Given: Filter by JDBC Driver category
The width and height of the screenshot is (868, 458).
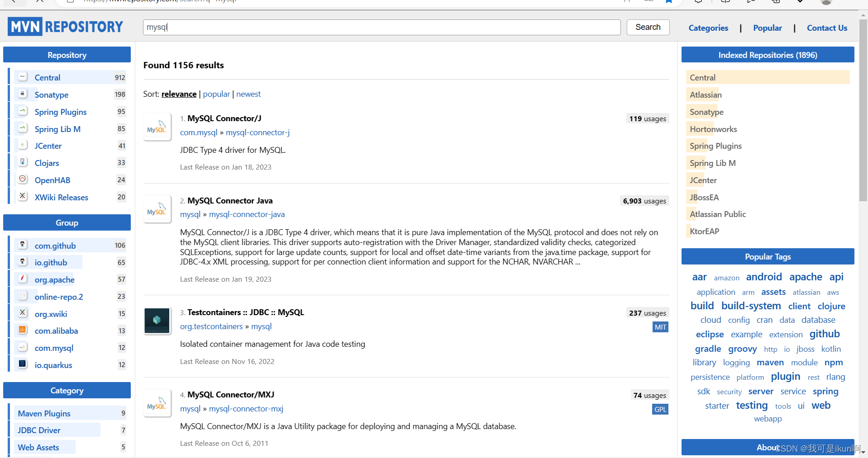Looking at the screenshot, I should pos(39,430).
